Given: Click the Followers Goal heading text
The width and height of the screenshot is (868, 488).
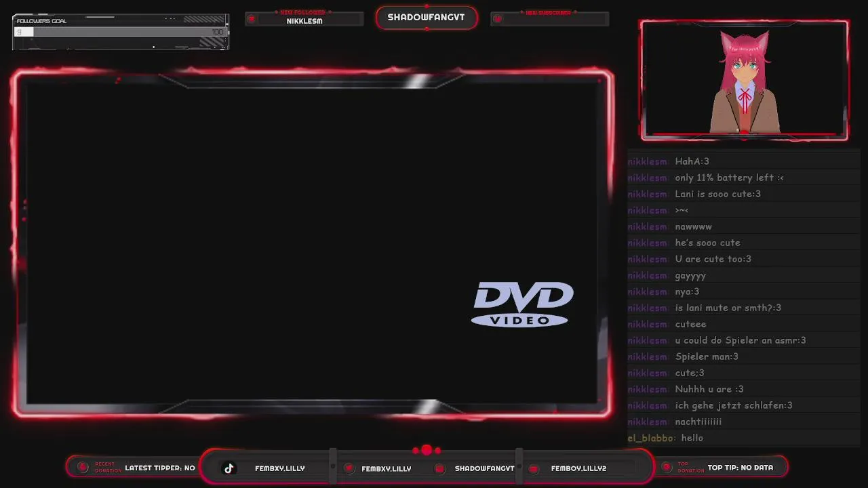Looking at the screenshot, I should pyautogui.click(x=41, y=21).
